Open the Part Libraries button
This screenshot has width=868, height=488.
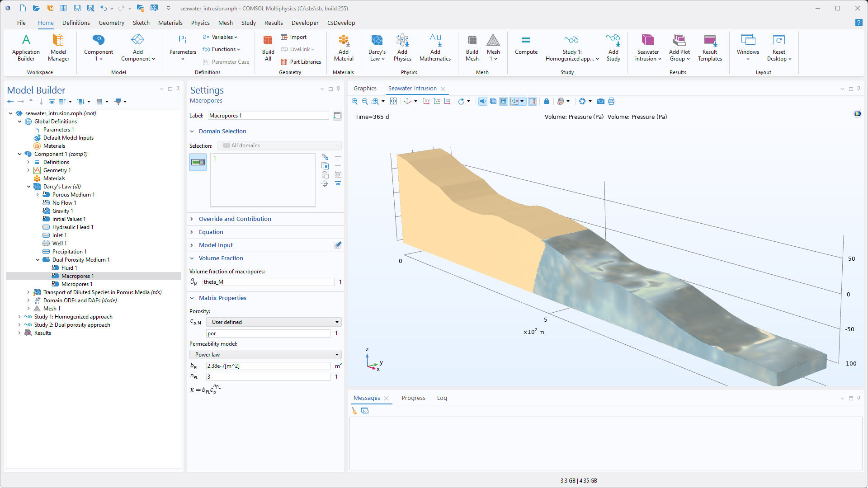coord(301,62)
